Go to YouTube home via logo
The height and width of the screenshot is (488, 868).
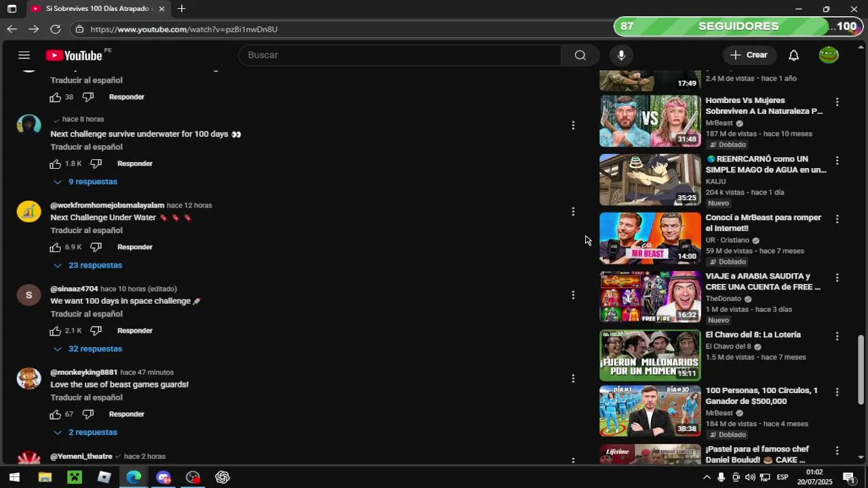tap(74, 56)
